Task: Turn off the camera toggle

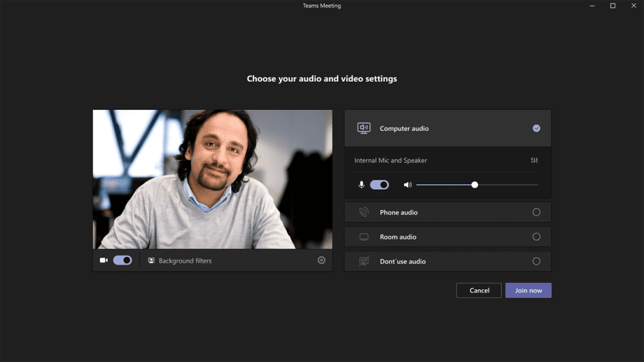Action: [x=123, y=260]
